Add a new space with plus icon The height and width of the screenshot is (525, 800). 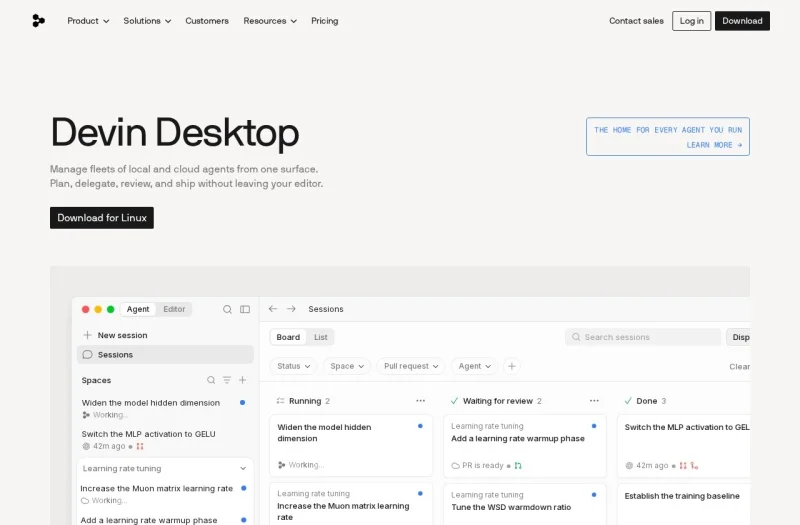coord(243,380)
